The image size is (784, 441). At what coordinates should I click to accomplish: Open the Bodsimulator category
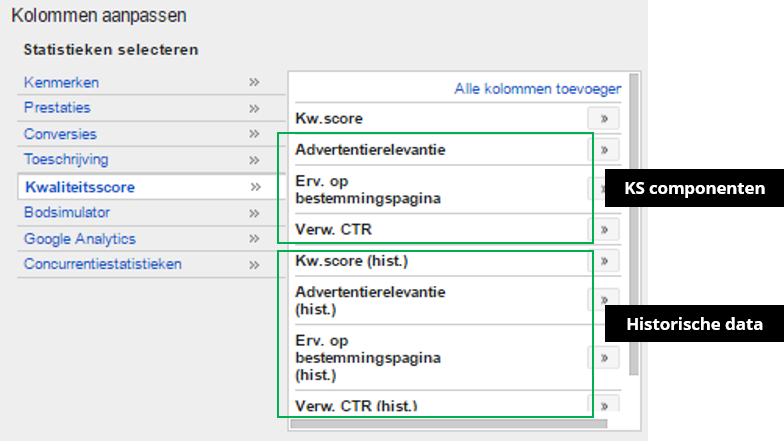67,213
